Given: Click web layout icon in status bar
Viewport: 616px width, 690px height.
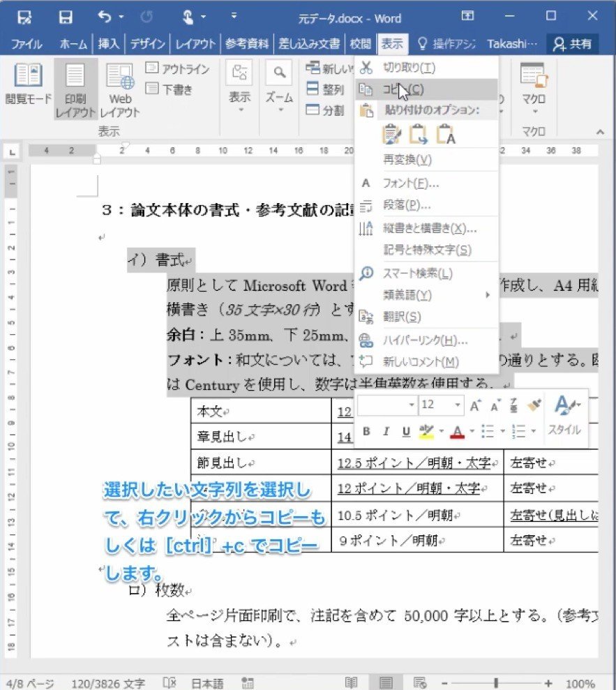Looking at the screenshot, I should 420,682.
